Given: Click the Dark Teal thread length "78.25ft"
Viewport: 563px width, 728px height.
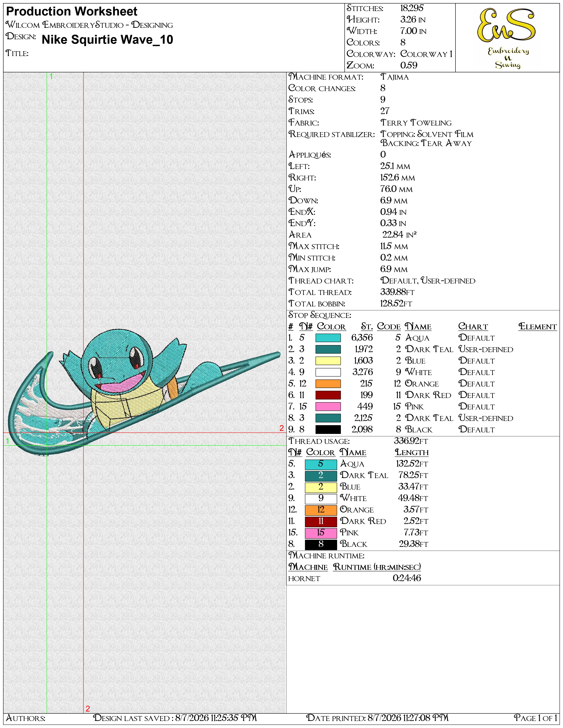Looking at the screenshot, I should pos(413,475).
